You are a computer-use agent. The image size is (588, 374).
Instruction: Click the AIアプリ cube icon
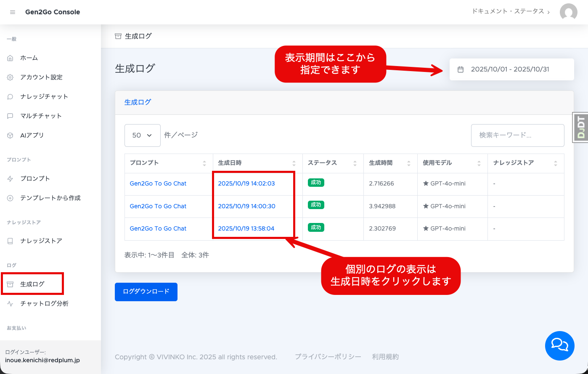point(11,135)
